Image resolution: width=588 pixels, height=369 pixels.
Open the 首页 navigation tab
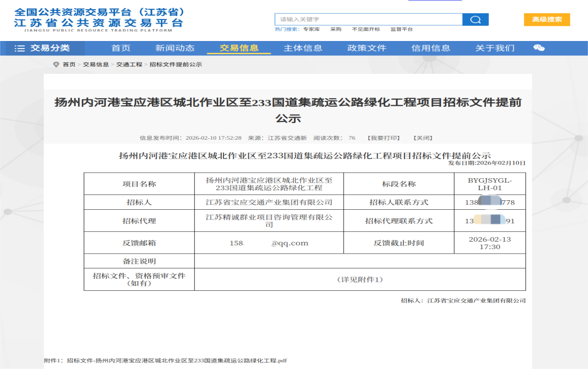pyautogui.click(x=121, y=48)
